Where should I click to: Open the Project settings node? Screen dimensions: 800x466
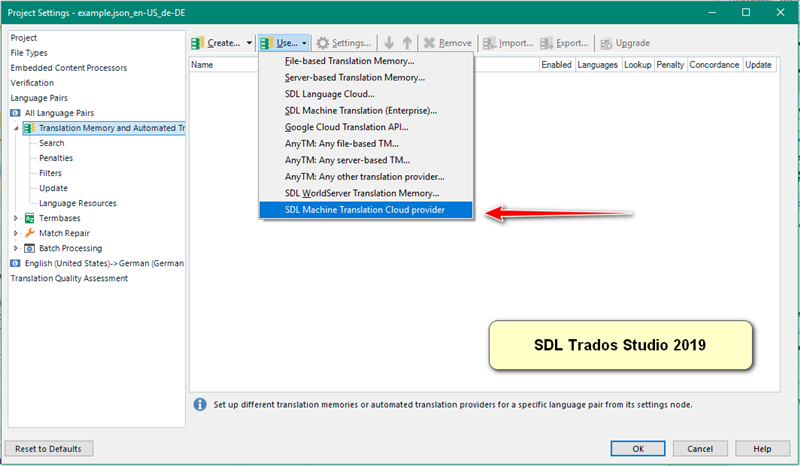point(23,38)
